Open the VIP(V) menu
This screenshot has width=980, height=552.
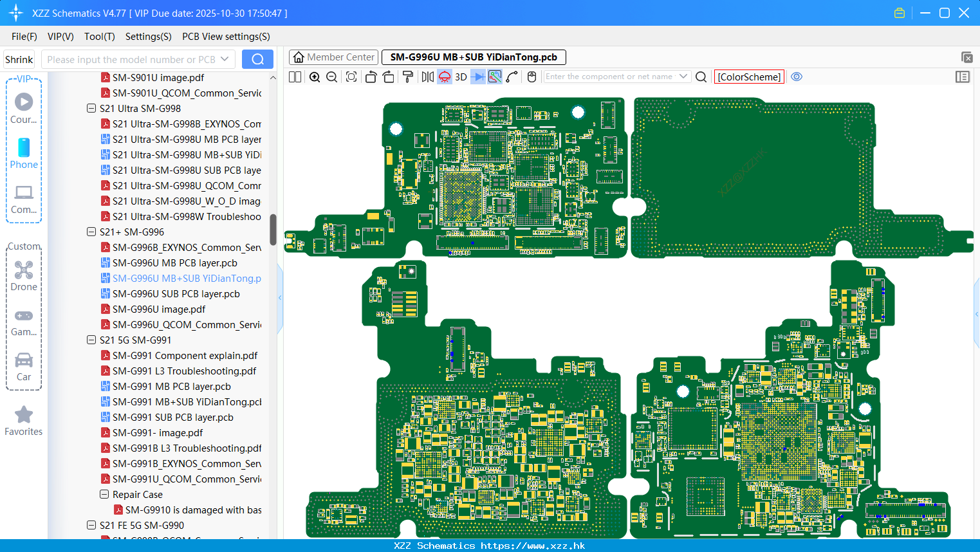[60, 37]
